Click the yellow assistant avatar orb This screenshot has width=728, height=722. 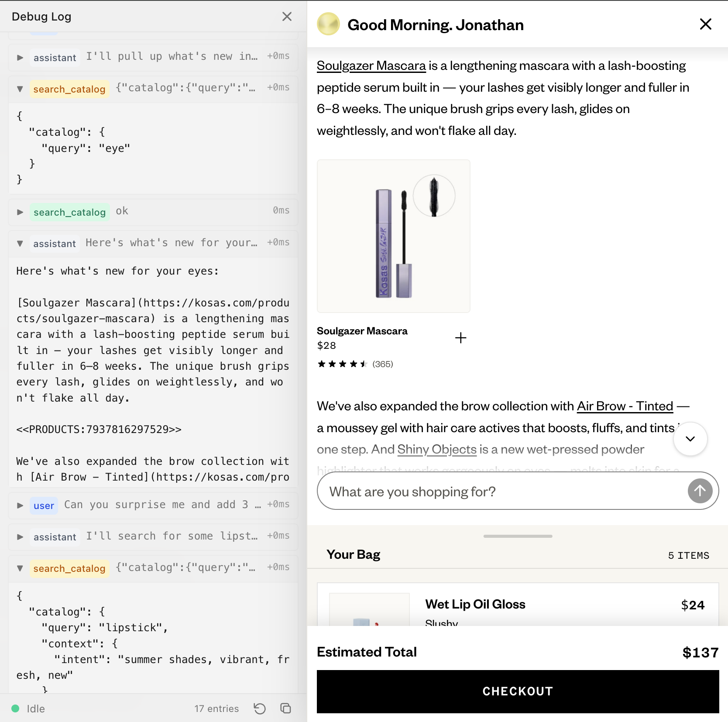[328, 24]
